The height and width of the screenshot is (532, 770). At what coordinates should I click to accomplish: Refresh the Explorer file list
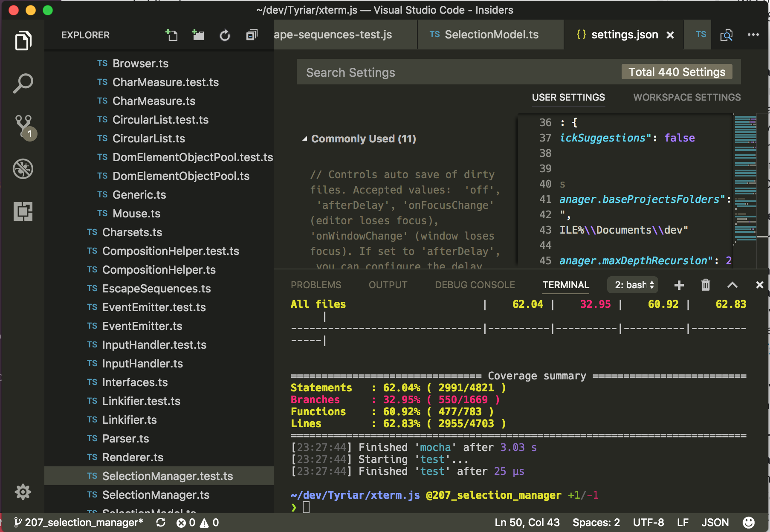[x=225, y=35]
